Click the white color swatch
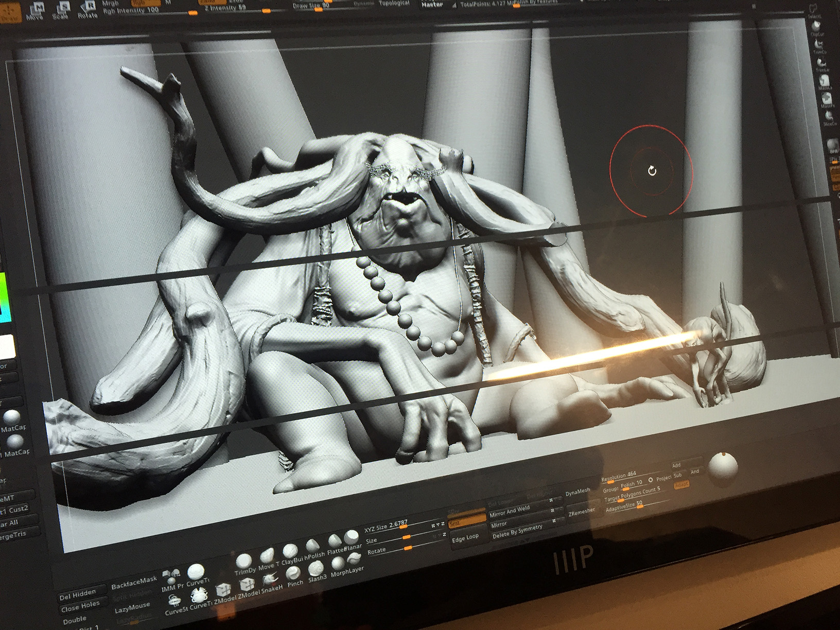This screenshot has height=630, width=840. point(7,347)
